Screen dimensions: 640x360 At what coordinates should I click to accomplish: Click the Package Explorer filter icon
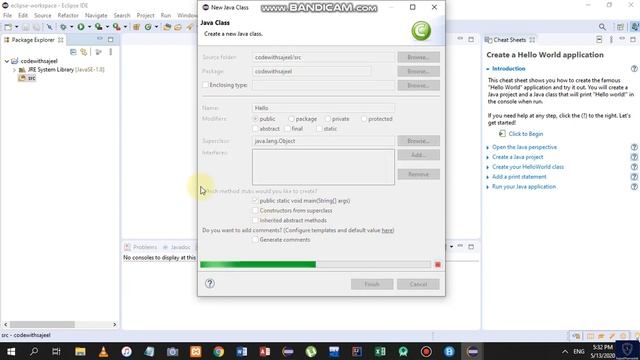tap(98, 52)
